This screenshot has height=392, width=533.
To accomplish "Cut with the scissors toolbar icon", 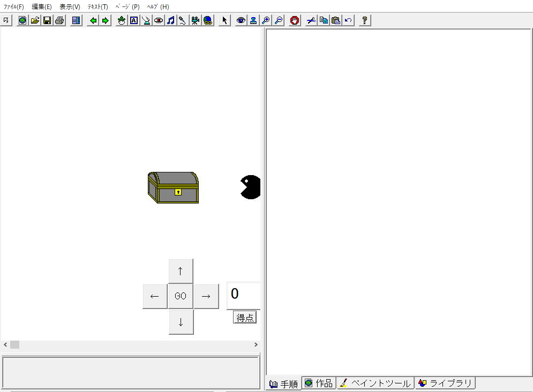I will [311, 20].
